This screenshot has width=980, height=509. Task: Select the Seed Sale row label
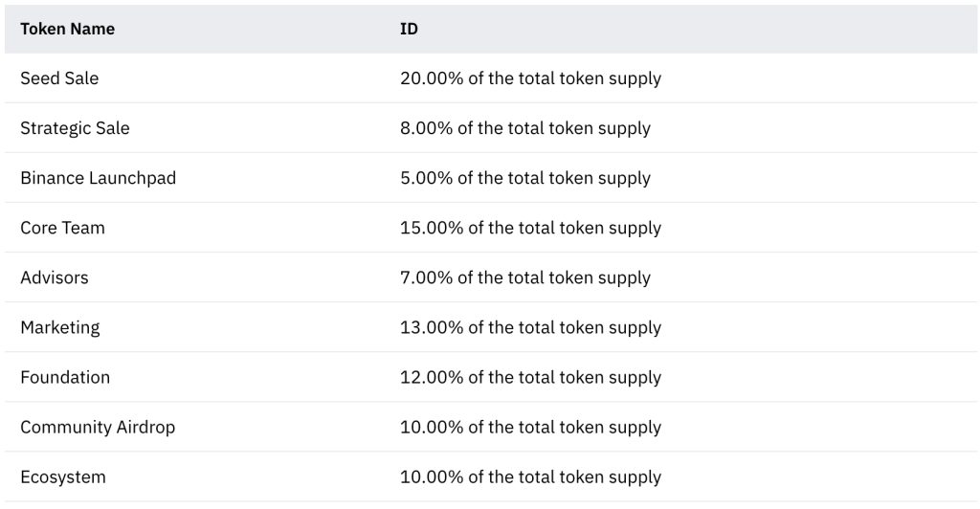pyautogui.click(x=59, y=78)
